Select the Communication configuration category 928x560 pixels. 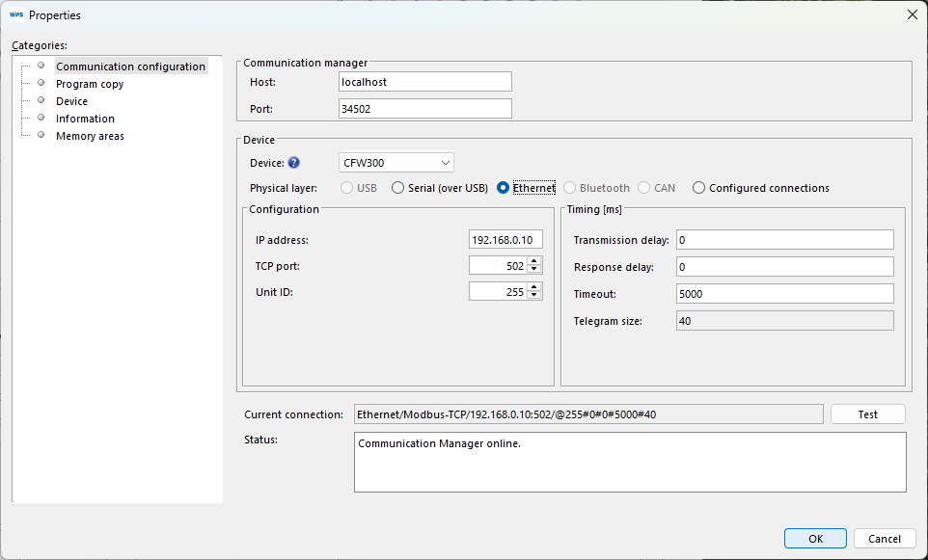[130, 66]
